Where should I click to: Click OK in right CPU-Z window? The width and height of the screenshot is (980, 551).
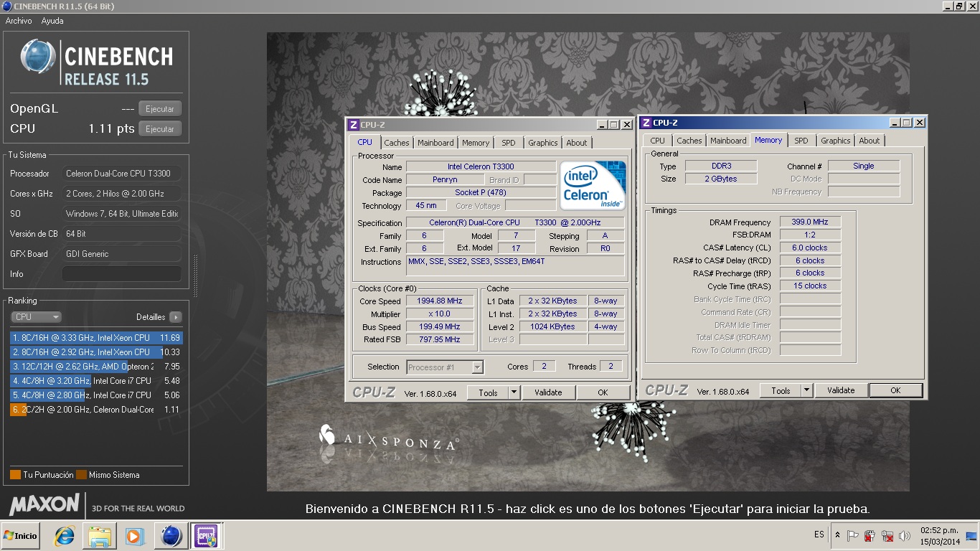[x=895, y=390]
